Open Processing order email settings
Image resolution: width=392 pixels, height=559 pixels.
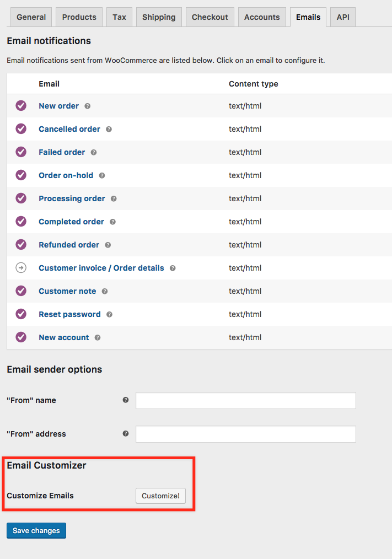pyautogui.click(x=72, y=198)
